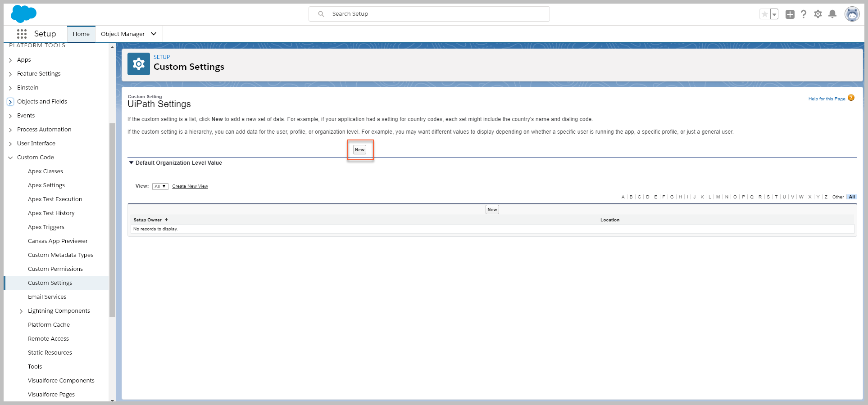Open the App Launcher grid icon
Viewport: 868px width, 405px height.
point(22,34)
